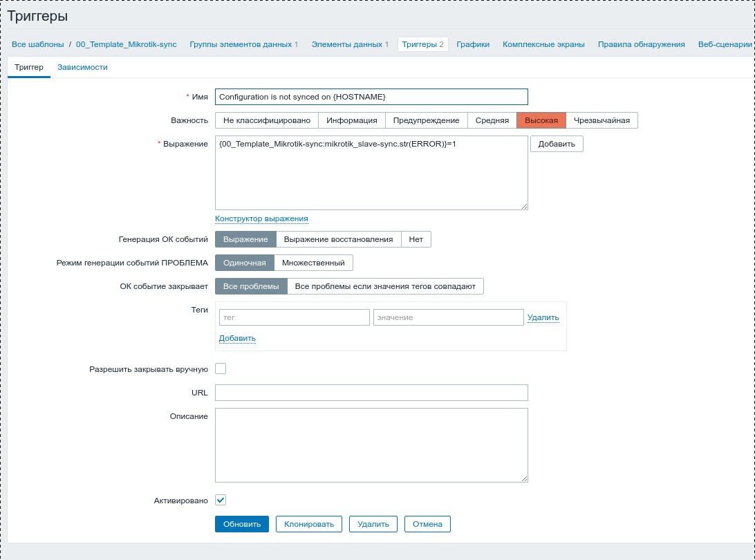The image size is (755, 560).
Task: Toggle the Активировано checkbox
Action: tap(221, 501)
